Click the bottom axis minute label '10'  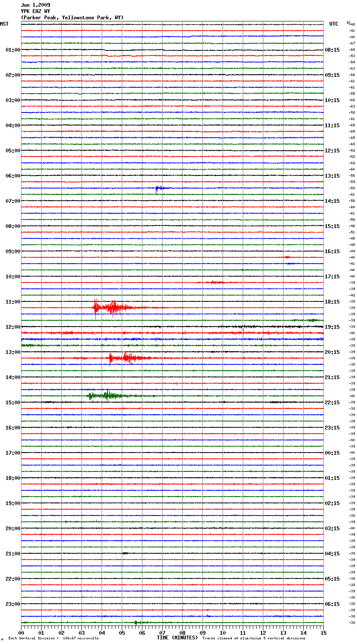tap(223, 633)
